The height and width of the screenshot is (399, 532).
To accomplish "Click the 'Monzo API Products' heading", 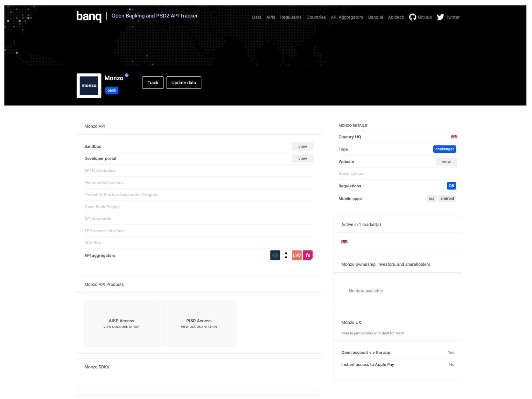I will point(104,284).
